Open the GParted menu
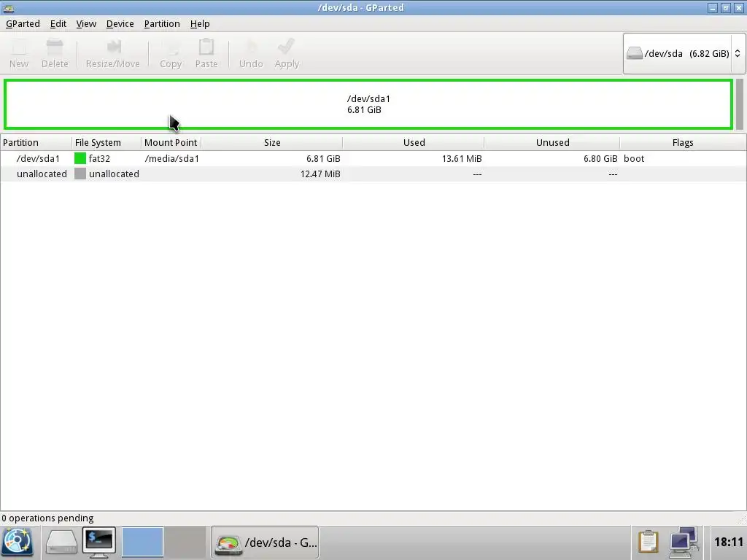Screen dimensions: 747x560 [x=23, y=24]
